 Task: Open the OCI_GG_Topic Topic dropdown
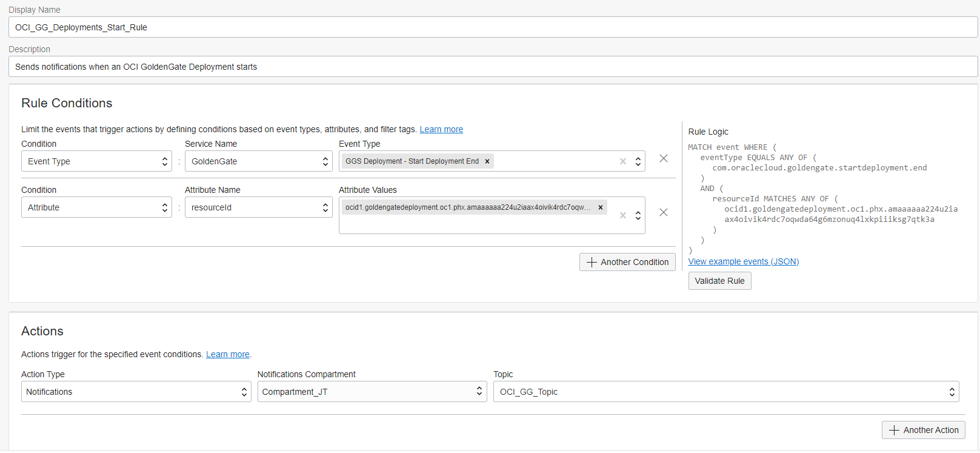pyautogui.click(x=725, y=392)
